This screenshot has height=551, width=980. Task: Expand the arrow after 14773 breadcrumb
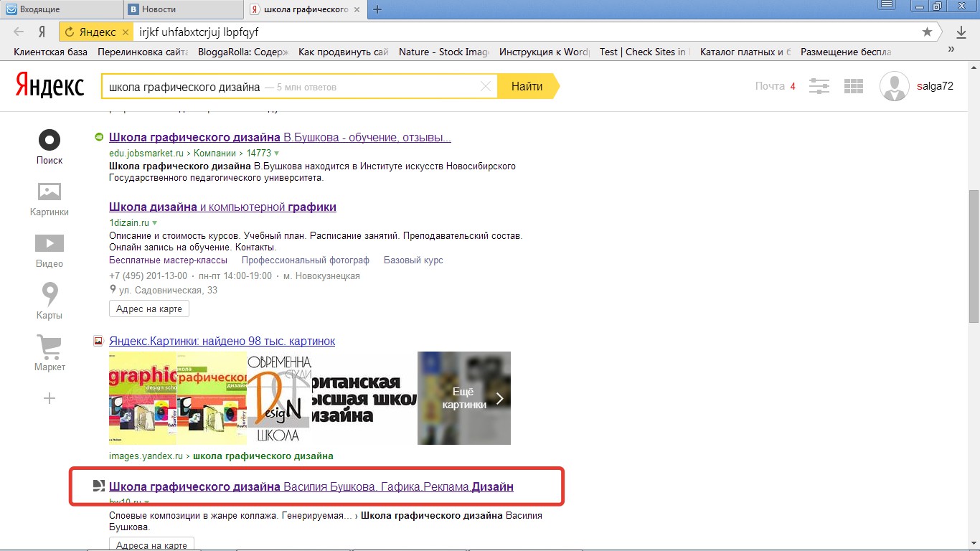tap(276, 154)
